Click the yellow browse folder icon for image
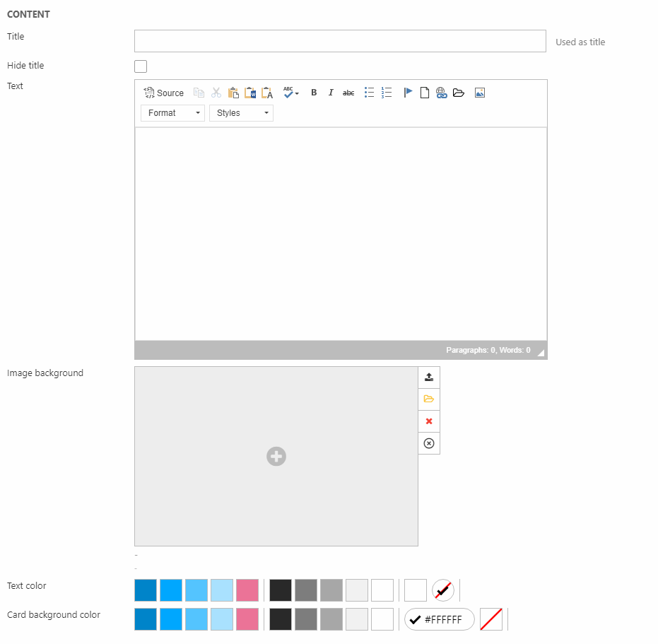The width and height of the screenshot is (658, 644). 429,399
